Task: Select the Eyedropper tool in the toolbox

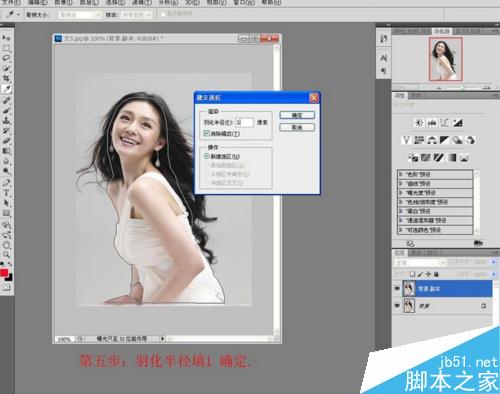Action: [6, 89]
